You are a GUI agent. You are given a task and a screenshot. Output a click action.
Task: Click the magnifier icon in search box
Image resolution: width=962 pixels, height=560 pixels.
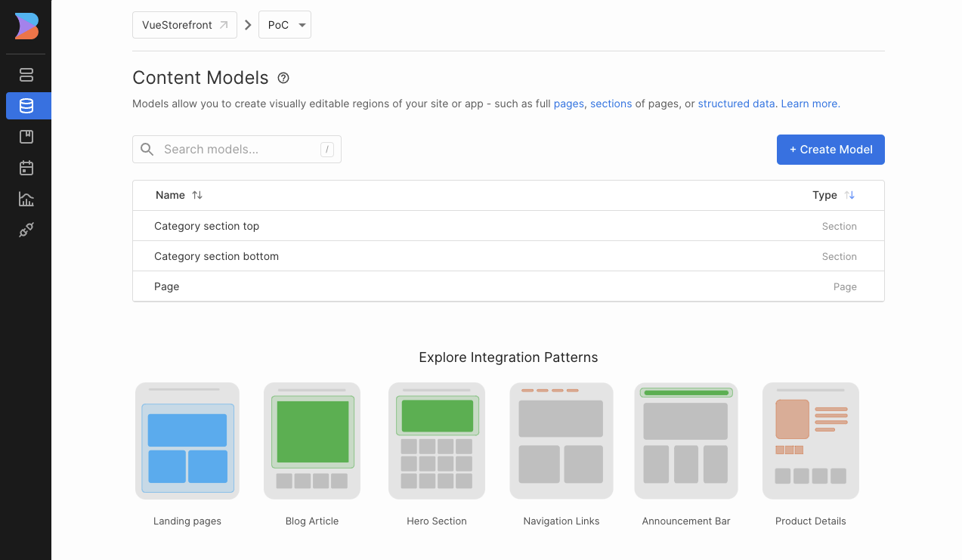(147, 149)
